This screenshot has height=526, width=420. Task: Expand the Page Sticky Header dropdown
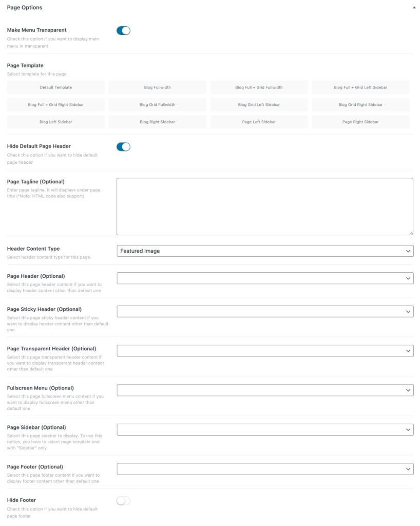pyautogui.click(x=265, y=311)
